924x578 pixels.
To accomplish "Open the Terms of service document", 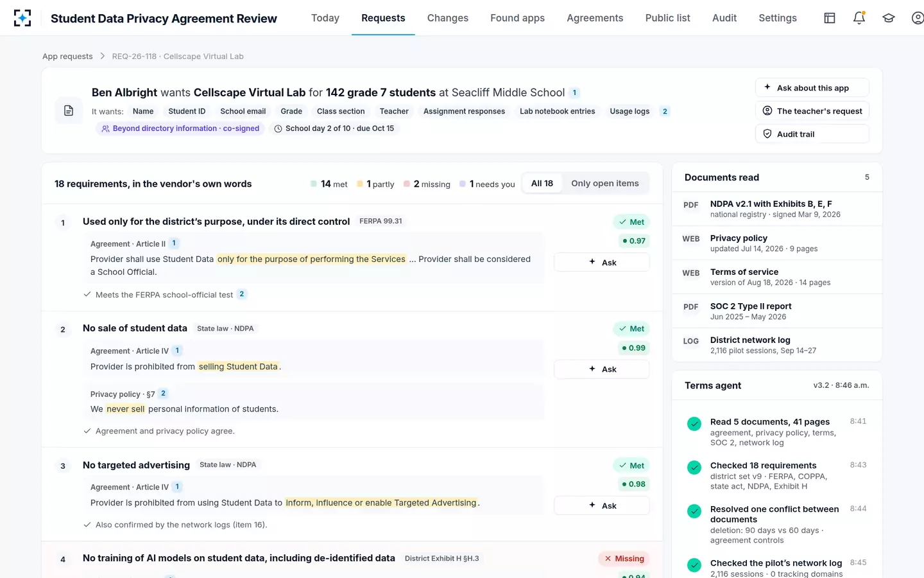I will 777,277.
